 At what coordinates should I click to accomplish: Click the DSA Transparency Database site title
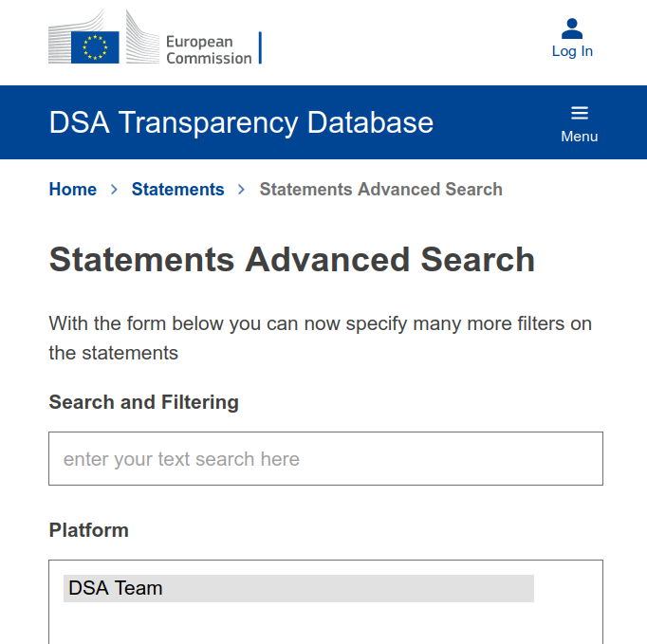[241, 122]
